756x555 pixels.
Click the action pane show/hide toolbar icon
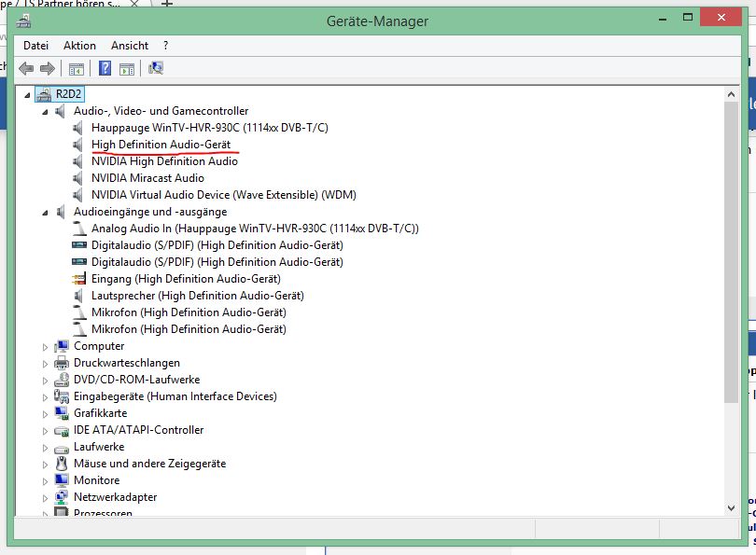coord(127,69)
